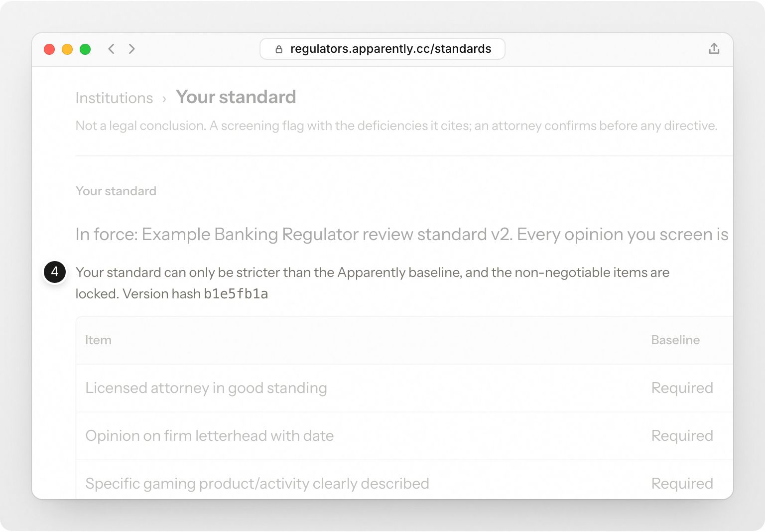Click the 'Your standard' page heading
The height and width of the screenshot is (532, 765).
pyautogui.click(x=236, y=97)
